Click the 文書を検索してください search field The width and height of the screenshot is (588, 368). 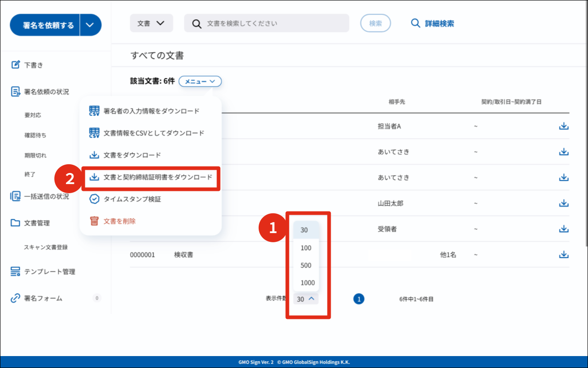click(x=271, y=23)
